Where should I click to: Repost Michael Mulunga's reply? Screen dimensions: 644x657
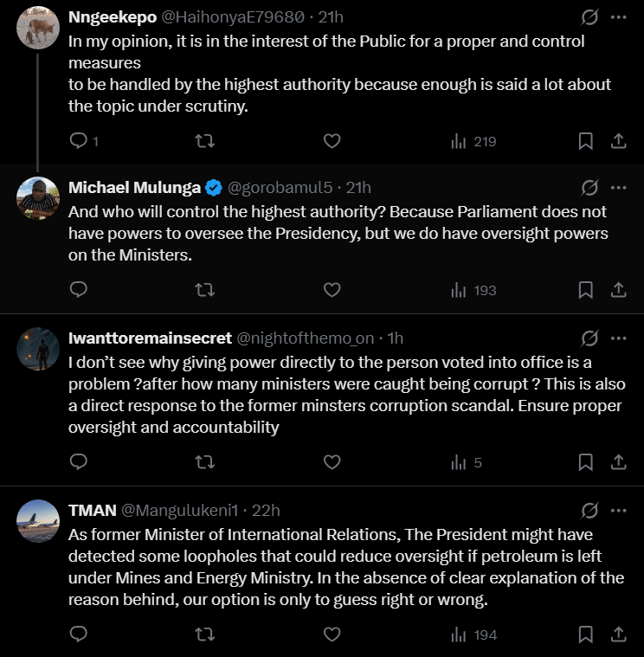tap(205, 290)
